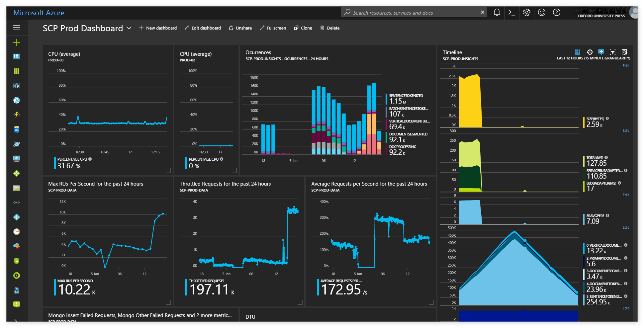Viewport: 644px width, 328px height.
Task: Click the 'DTU' tile title
Action: tap(250, 317)
